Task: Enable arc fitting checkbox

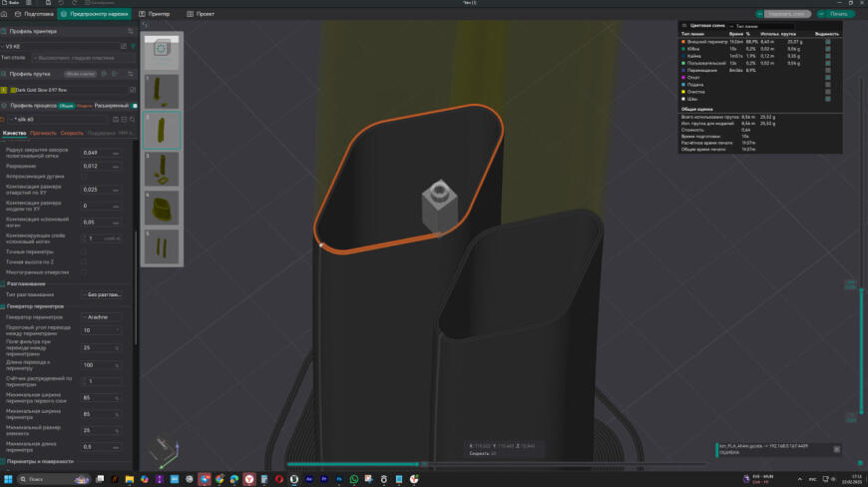Action: (84, 176)
